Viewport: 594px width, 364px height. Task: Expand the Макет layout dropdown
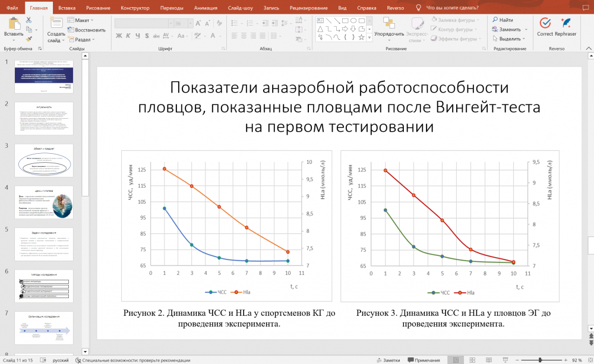(x=83, y=20)
